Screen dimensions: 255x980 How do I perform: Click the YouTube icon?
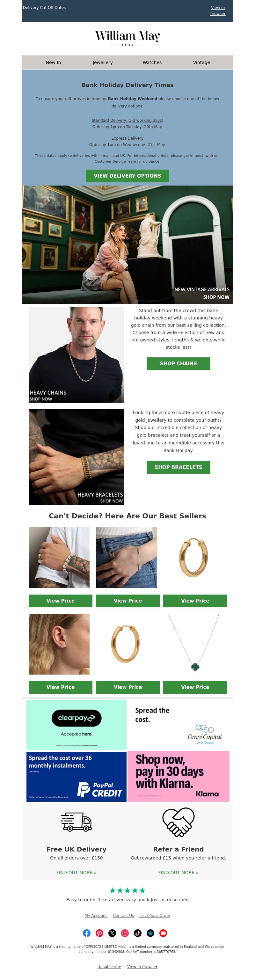(163, 933)
